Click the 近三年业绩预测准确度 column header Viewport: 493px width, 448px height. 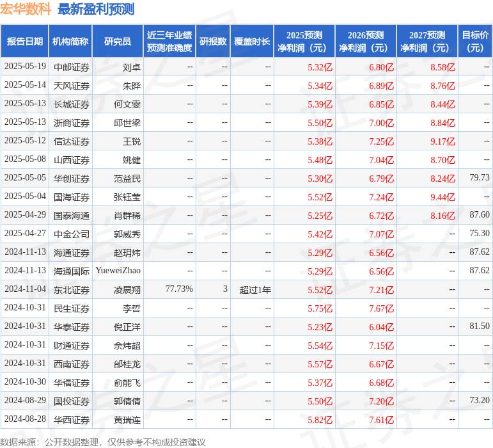click(169, 42)
